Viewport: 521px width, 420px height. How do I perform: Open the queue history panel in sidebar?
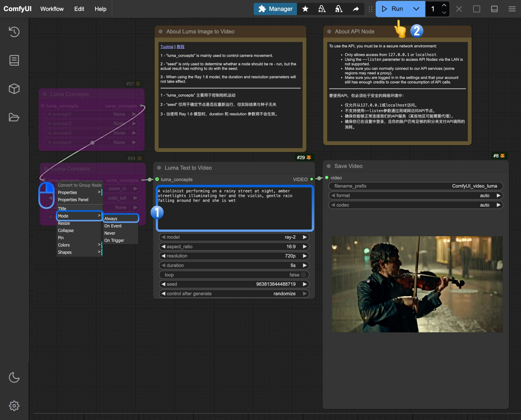click(14, 32)
